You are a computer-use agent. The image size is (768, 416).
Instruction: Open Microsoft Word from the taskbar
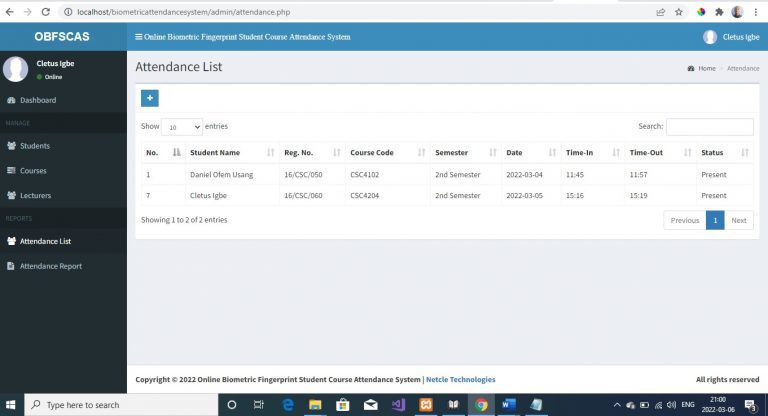click(x=508, y=405)
